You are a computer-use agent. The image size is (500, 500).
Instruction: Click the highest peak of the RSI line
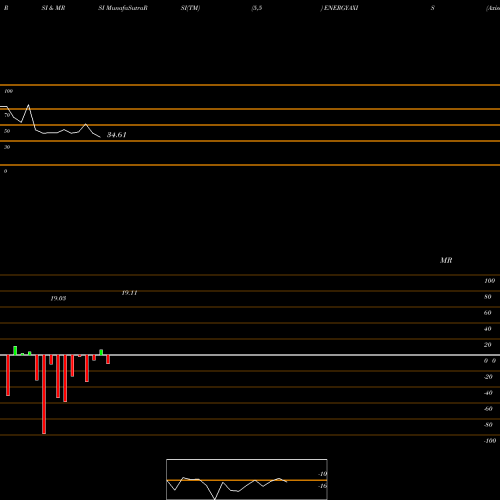28,105
